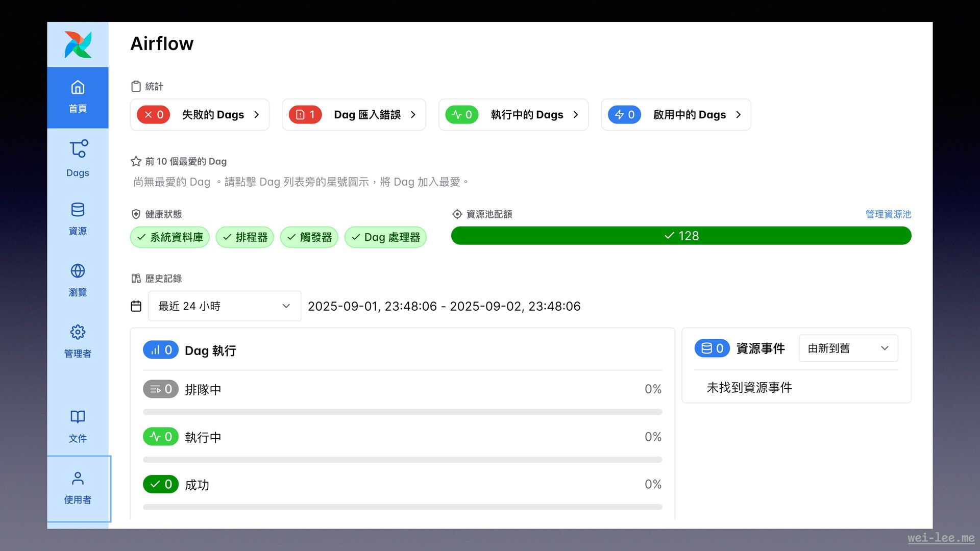
Task: Open the 由新到舊 sort order dropdown
Action: (848, 348)
